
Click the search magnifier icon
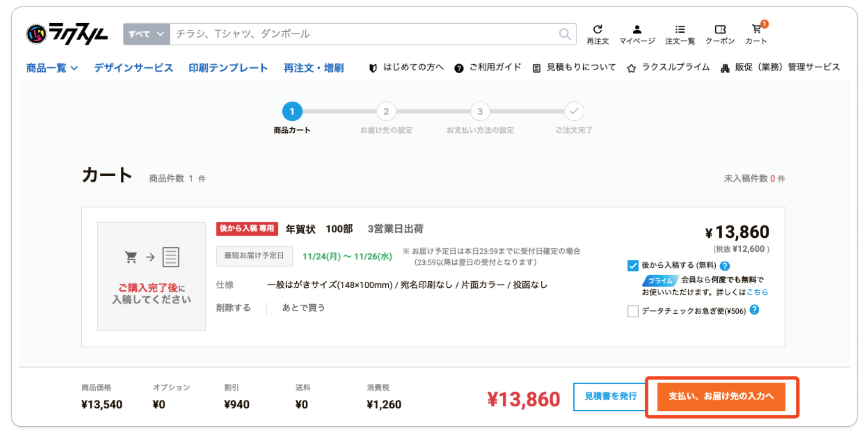(565, 34)
